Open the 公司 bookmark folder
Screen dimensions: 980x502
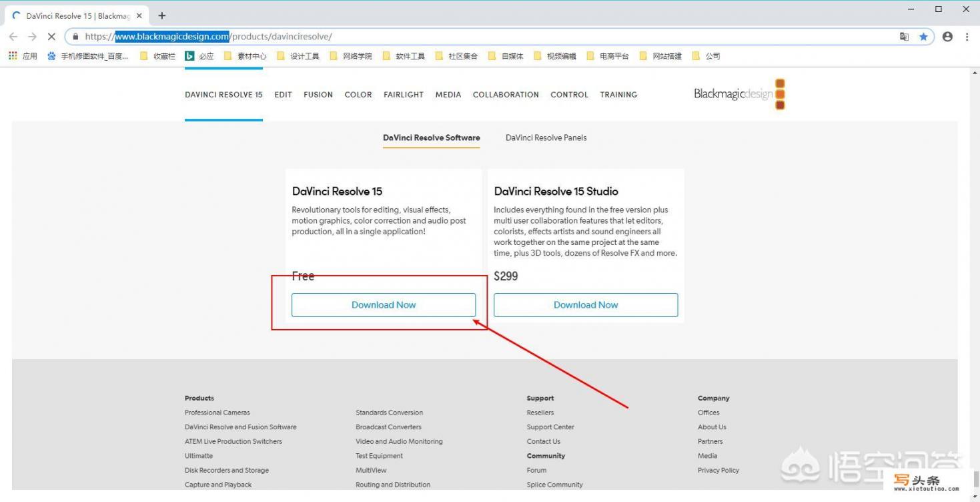pos(706,56)
